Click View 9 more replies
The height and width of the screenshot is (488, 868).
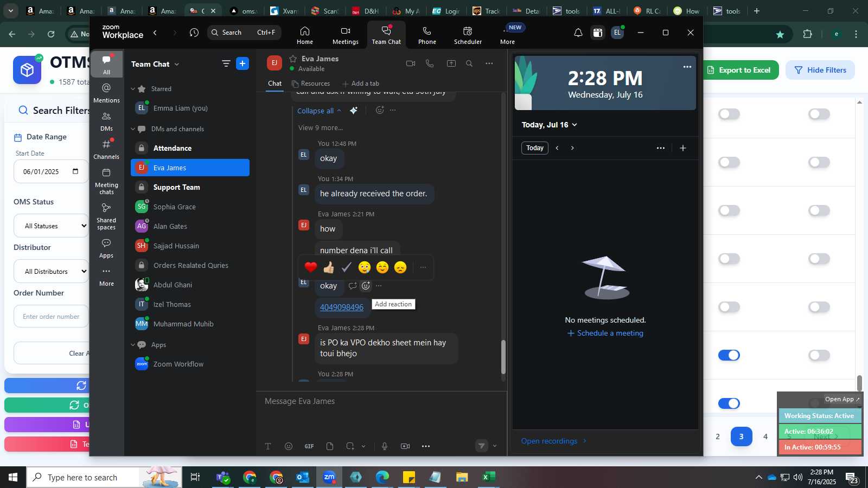click(x=321, y=128)
